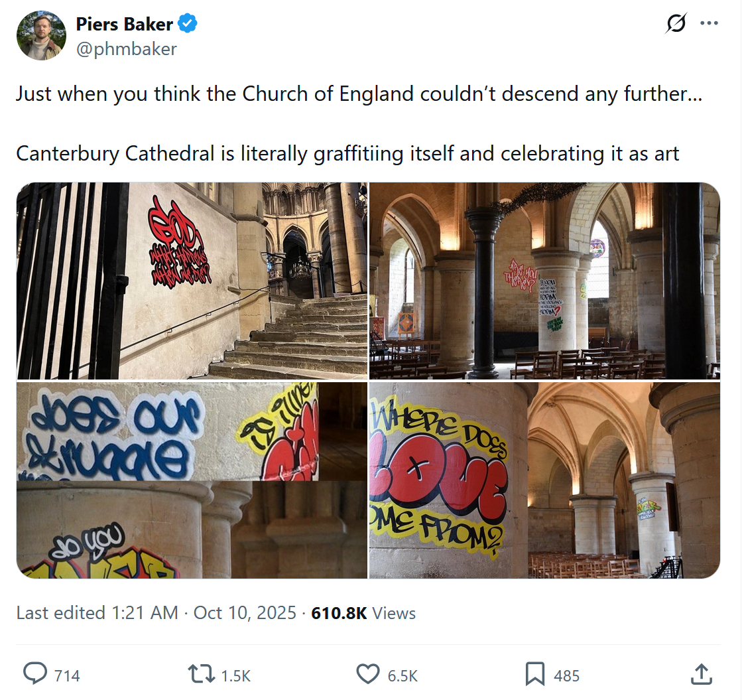Click the Oct 10, 2025 date
The height and width of the screenshot is (700, 742).
245,612
